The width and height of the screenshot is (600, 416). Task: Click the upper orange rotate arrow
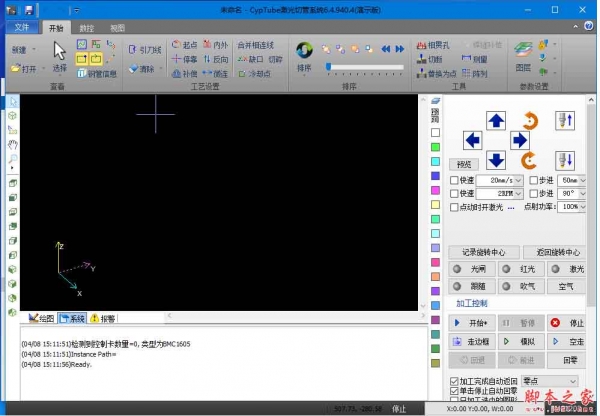(x=530, y=121)
